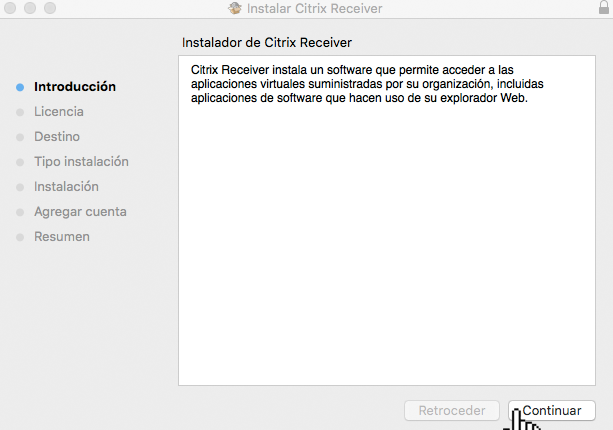Click the blue bullet beside Introducción
The width and height of the screenshot is (613, 430).
20,87
